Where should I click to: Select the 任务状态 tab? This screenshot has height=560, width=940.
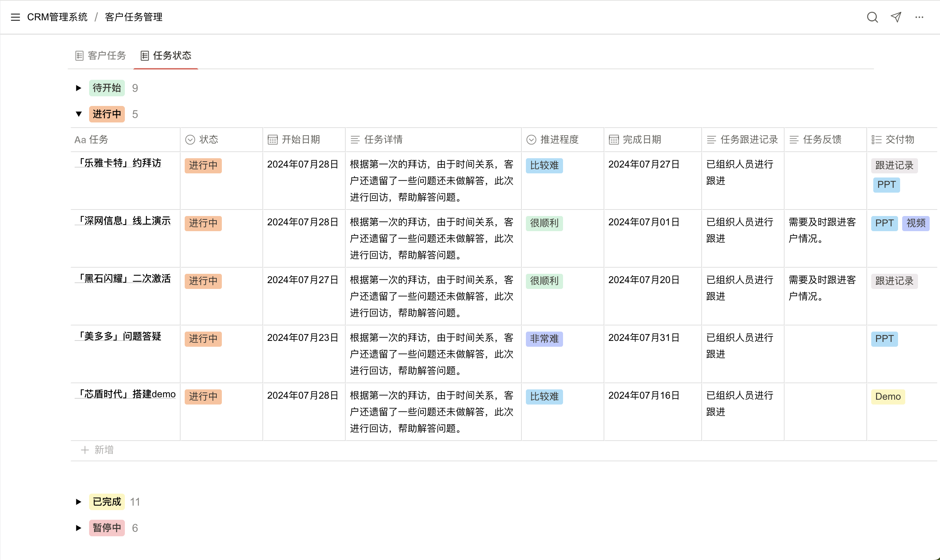point(166,55)
